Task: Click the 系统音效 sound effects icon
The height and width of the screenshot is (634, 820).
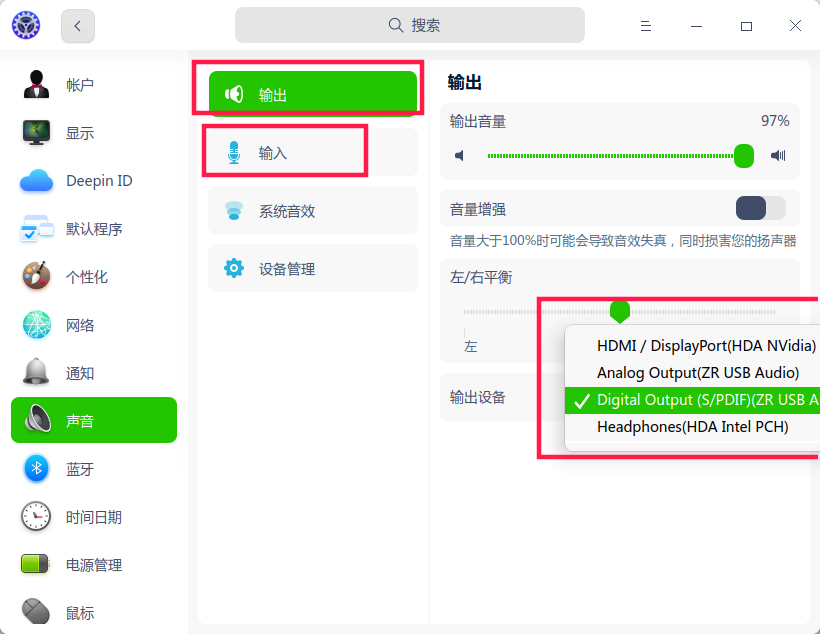Action: coord(234,211)
